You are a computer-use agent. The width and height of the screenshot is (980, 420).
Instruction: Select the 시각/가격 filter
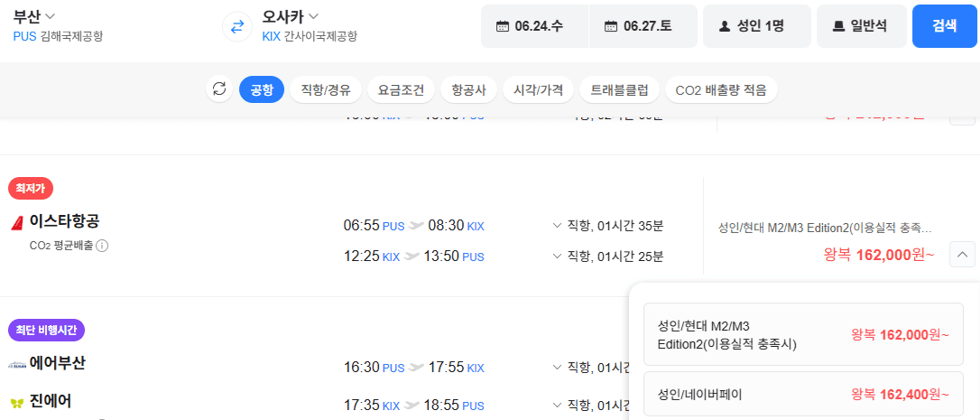[x=538, y=89]
